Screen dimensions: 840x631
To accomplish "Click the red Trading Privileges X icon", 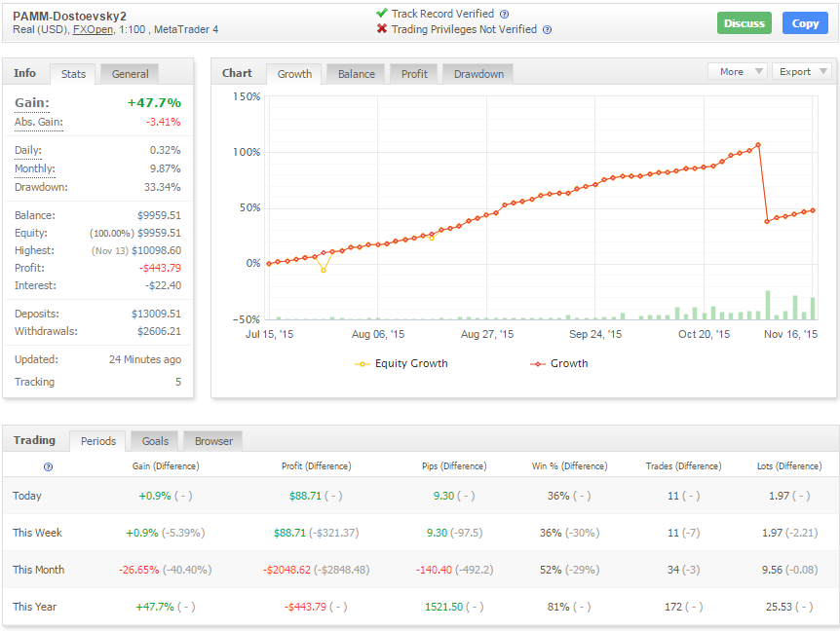I will coord(382,29).
